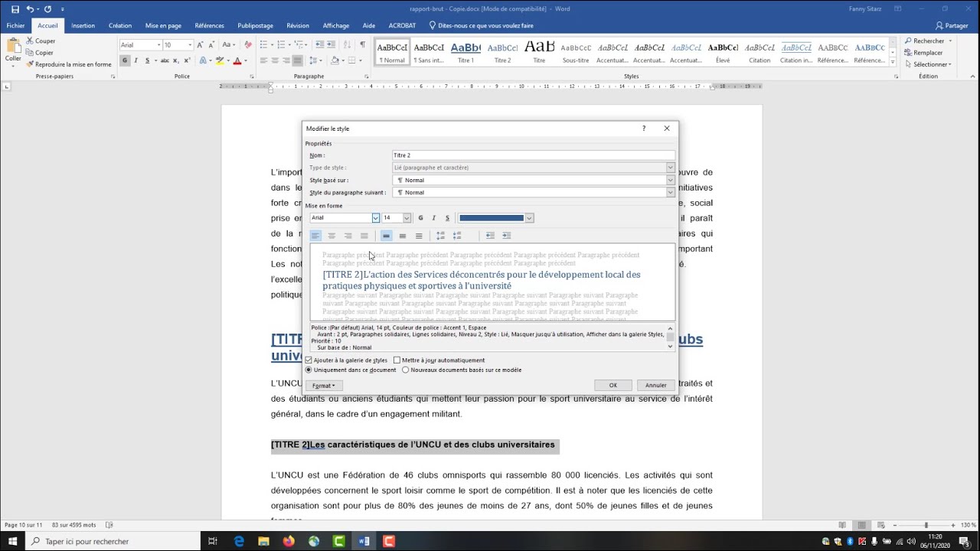The image size is (980, 551).
Task: Click the taskbar search box
Action: tap(113, 541)
